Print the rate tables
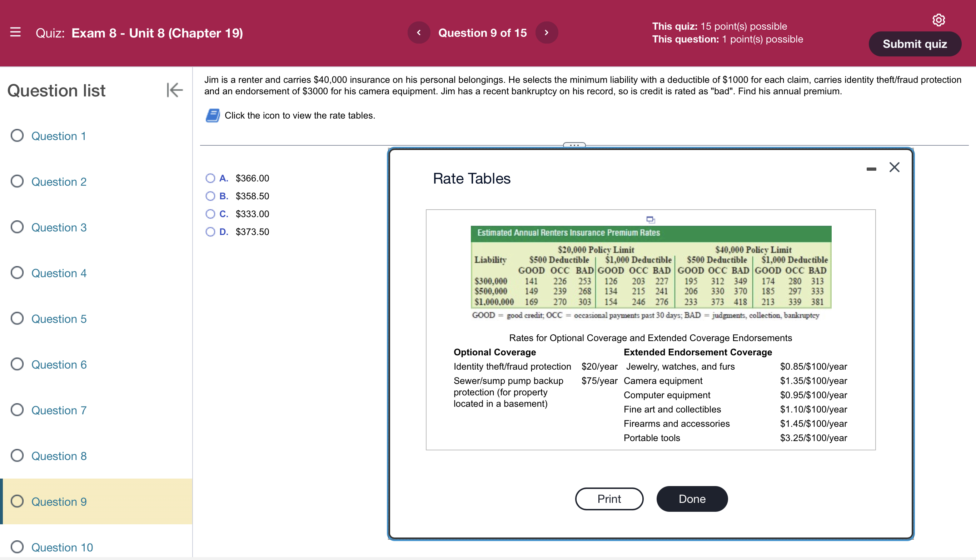 [609, 499]
